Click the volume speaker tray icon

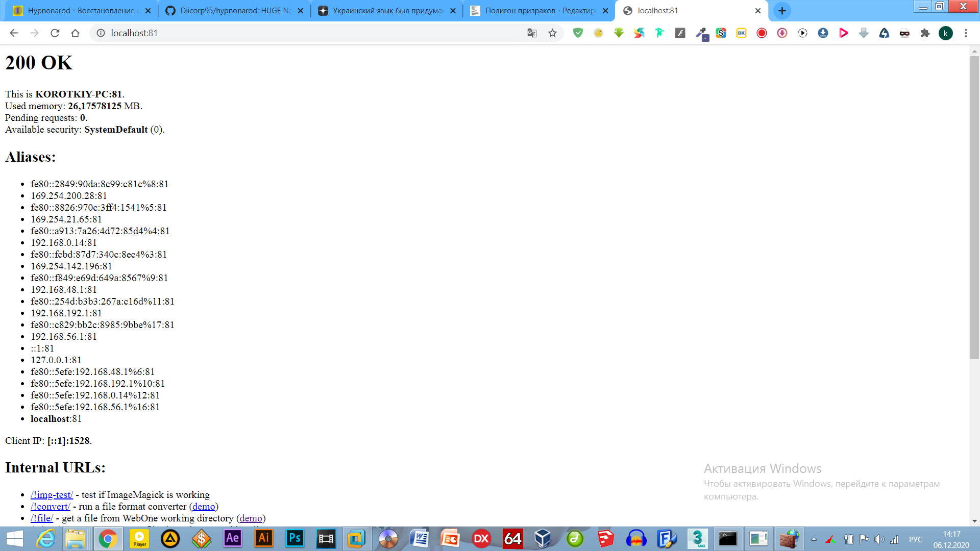(x=879, y=539)
